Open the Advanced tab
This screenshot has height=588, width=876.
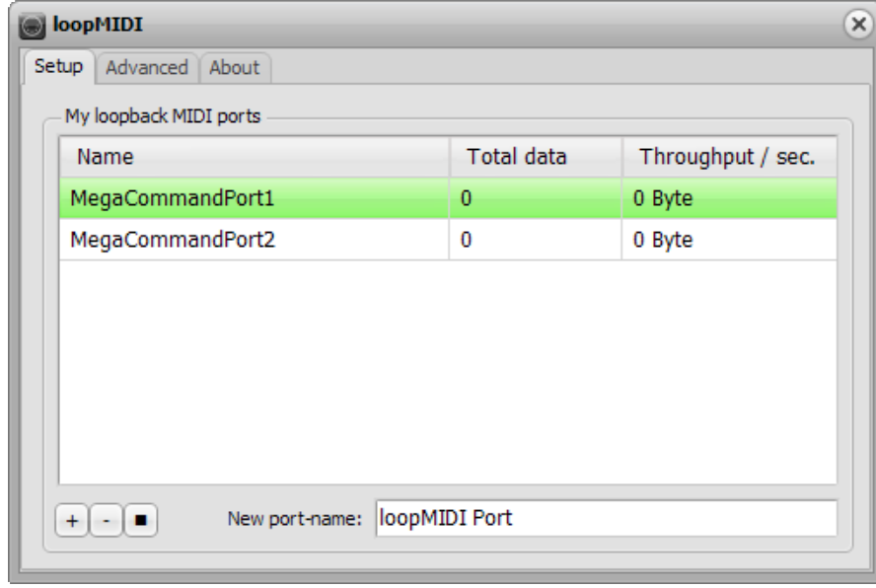[x=146, y=68]
